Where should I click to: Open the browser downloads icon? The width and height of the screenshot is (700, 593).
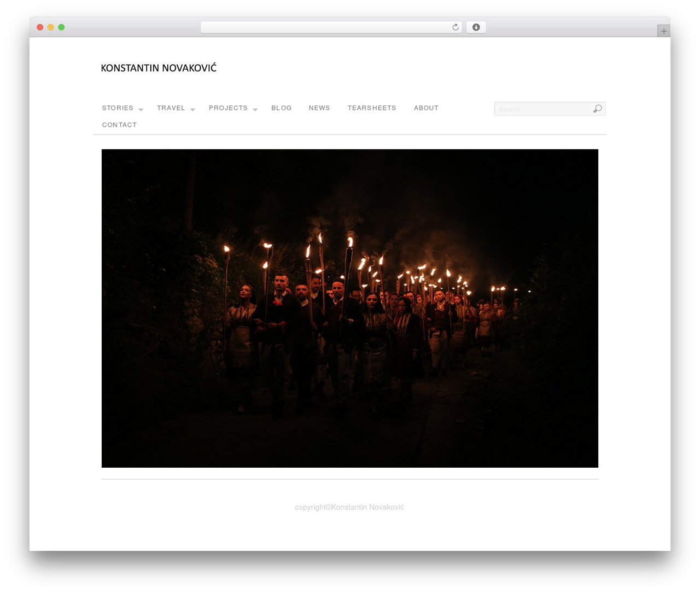click(476, 27)
